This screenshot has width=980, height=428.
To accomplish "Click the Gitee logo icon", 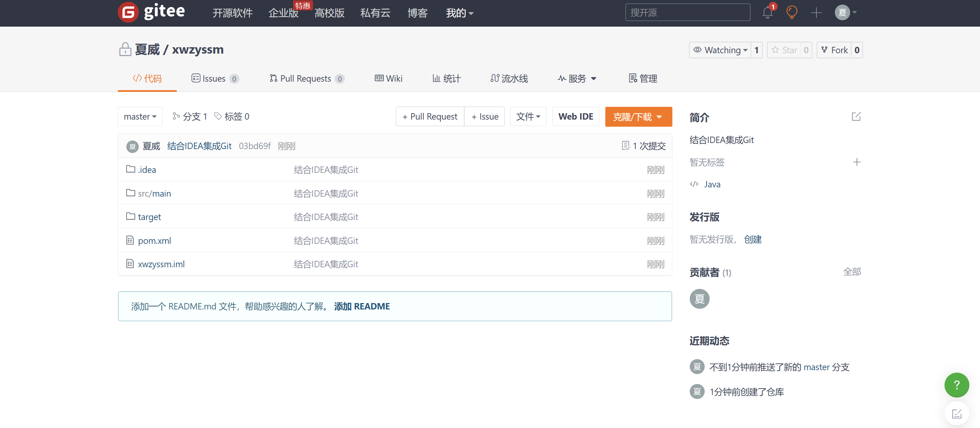I will 128,12.
